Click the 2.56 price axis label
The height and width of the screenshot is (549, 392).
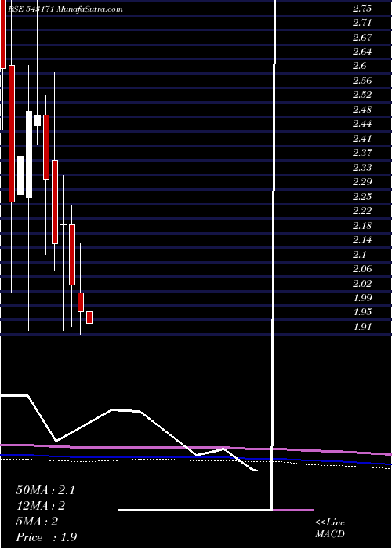pyautogui.click(x=362, y=82)
